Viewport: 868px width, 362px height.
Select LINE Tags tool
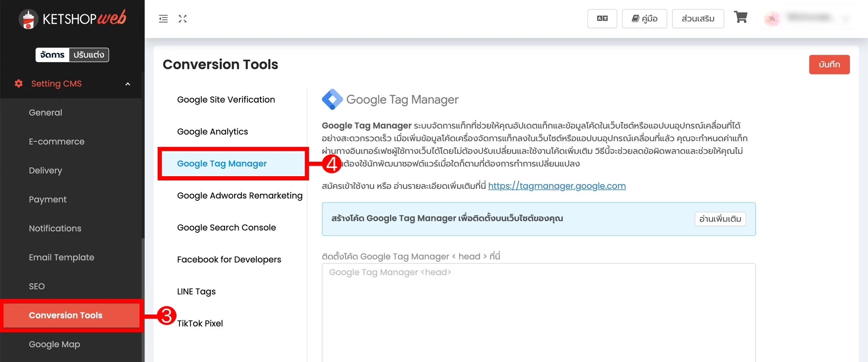[x=196, y=291]
